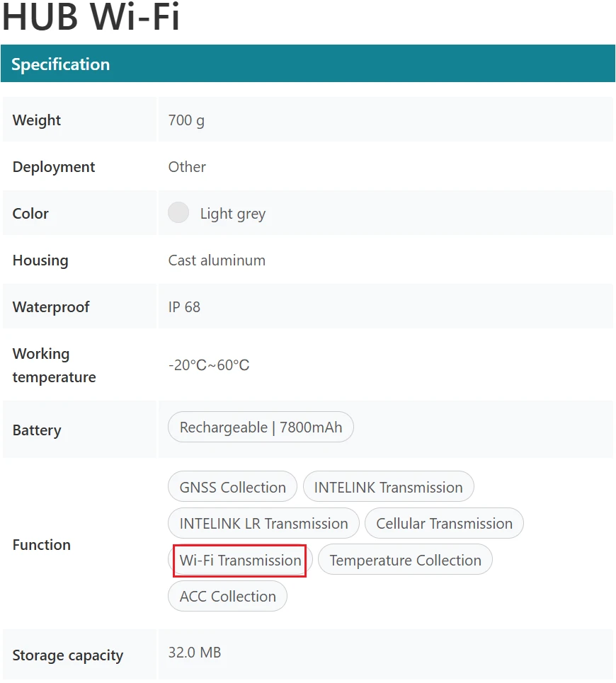Click the Deployment row label

tap(54, 167)
